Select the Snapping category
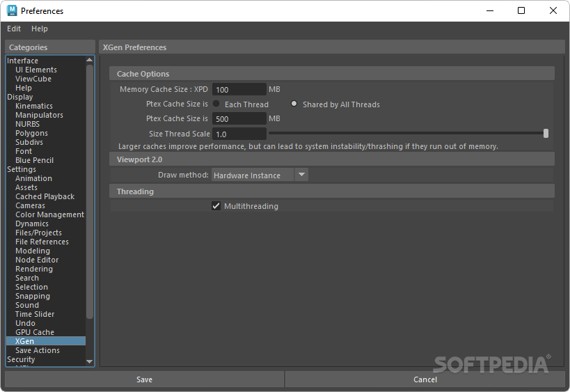 tap(33, 296)
